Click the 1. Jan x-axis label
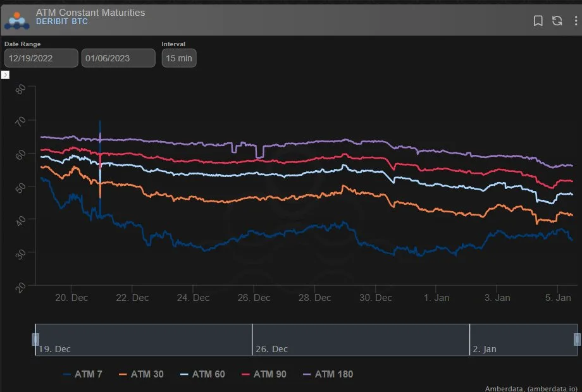Image resolution: width=582 pixels, height=392 pixels. pos(436,297)
